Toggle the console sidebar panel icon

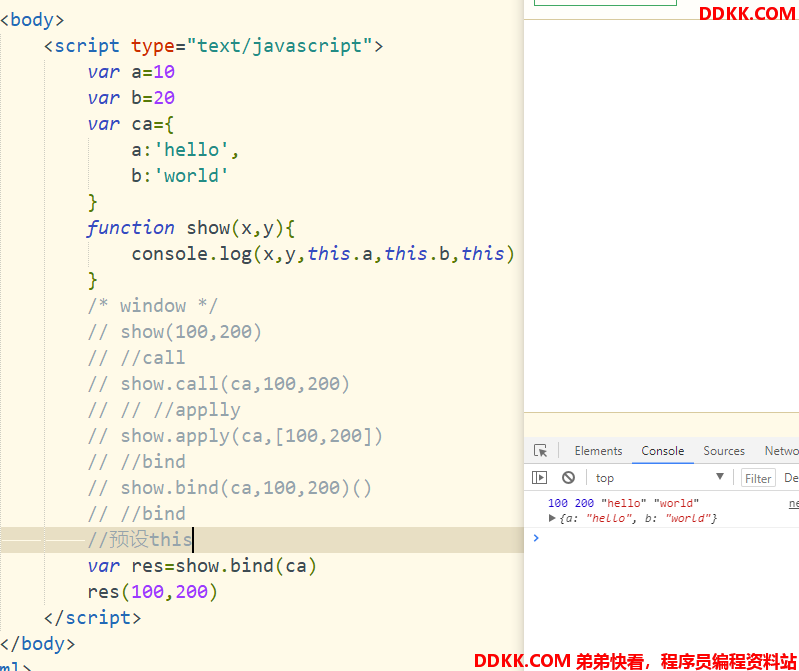(539, 477)
